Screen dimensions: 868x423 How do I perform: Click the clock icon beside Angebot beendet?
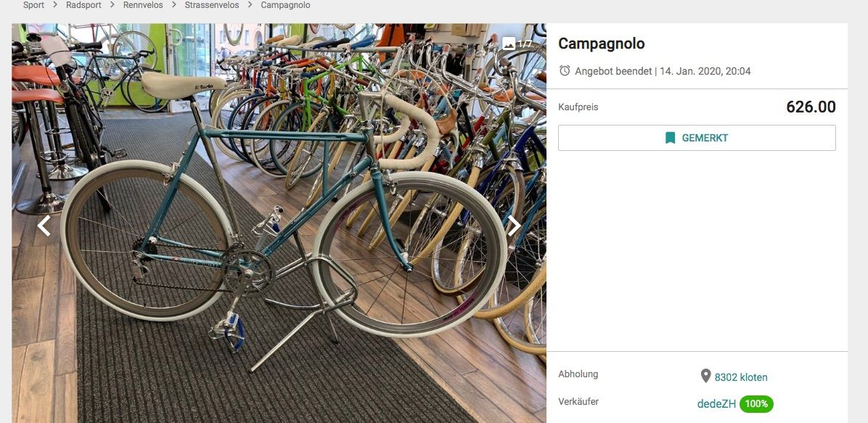(565, 71)
